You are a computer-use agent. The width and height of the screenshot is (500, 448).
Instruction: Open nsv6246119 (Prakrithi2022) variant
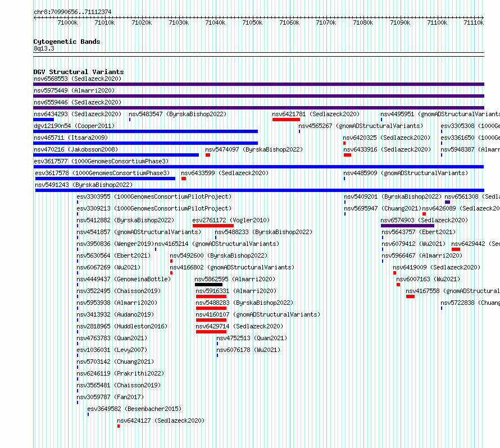click(121, 373)
